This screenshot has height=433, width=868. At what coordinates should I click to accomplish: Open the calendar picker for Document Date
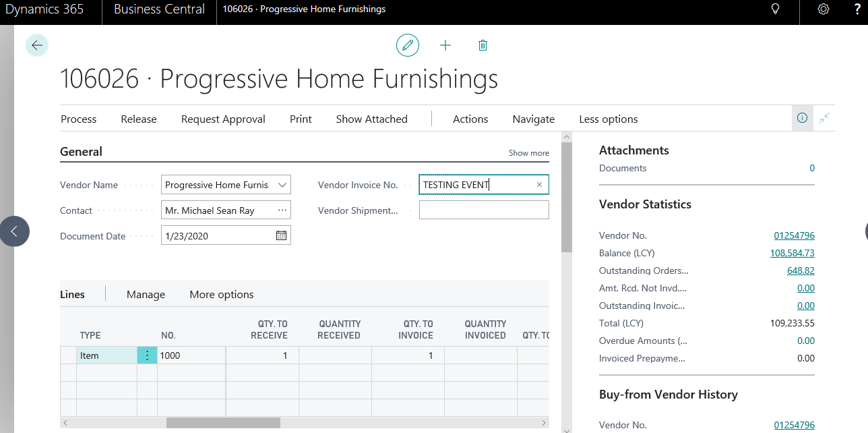point(281,235)
